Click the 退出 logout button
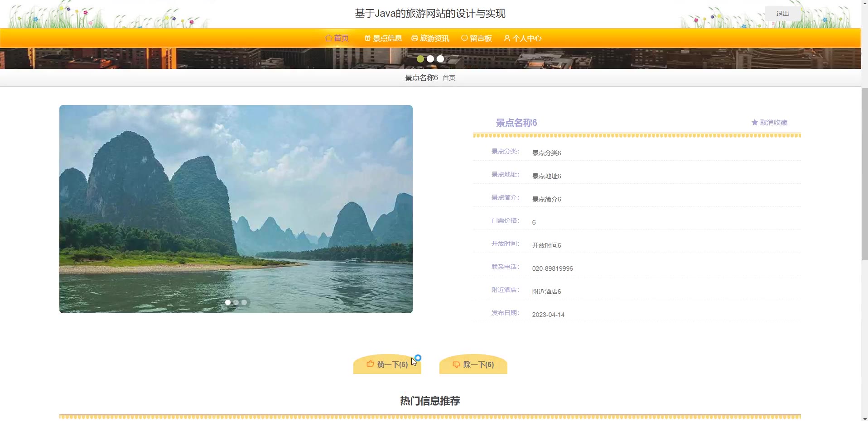The image size is (868, 421). pyautogui.click(x=782, y=14)
